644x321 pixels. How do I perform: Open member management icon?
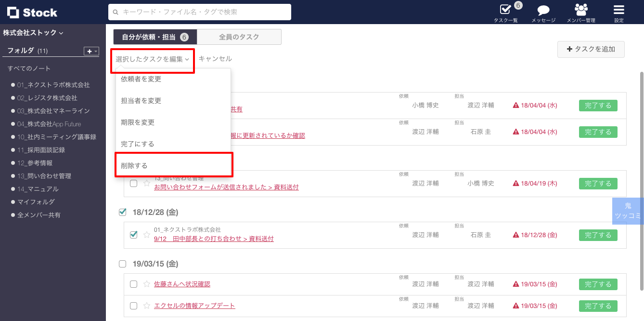(581, 10)
